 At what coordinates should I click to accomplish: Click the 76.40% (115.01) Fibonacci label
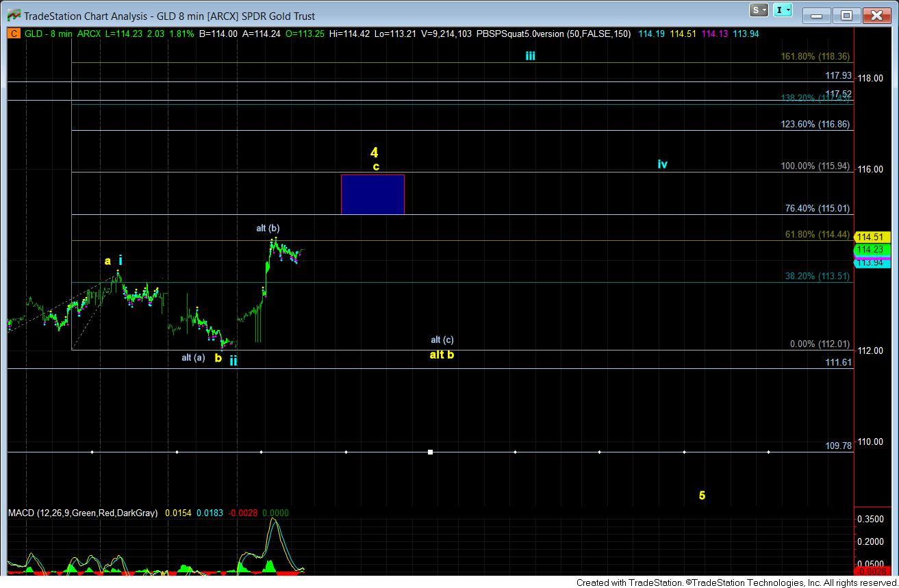click(x=818, y=209)
